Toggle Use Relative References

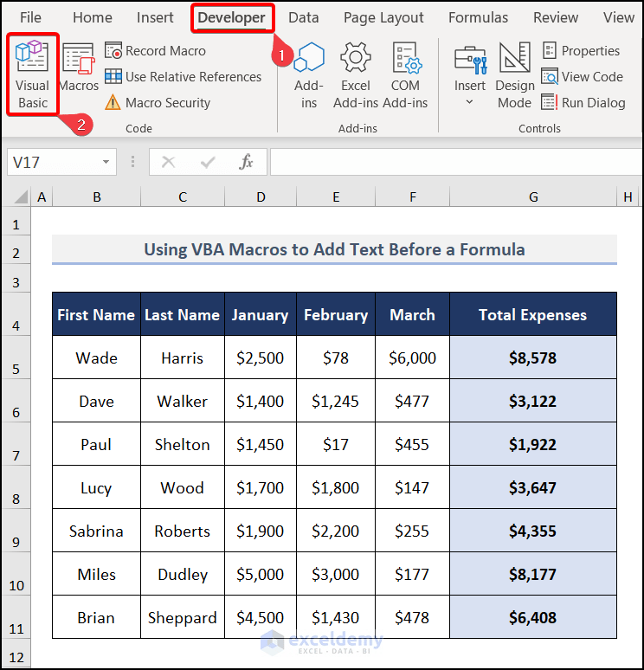pos(183,77)
